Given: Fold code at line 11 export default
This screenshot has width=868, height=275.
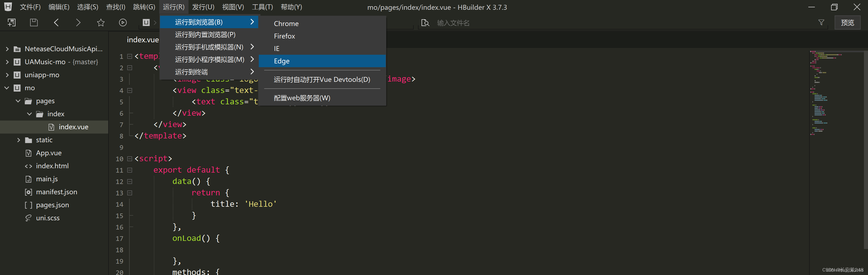Looking at the screenshot, I should coord(130,170).
